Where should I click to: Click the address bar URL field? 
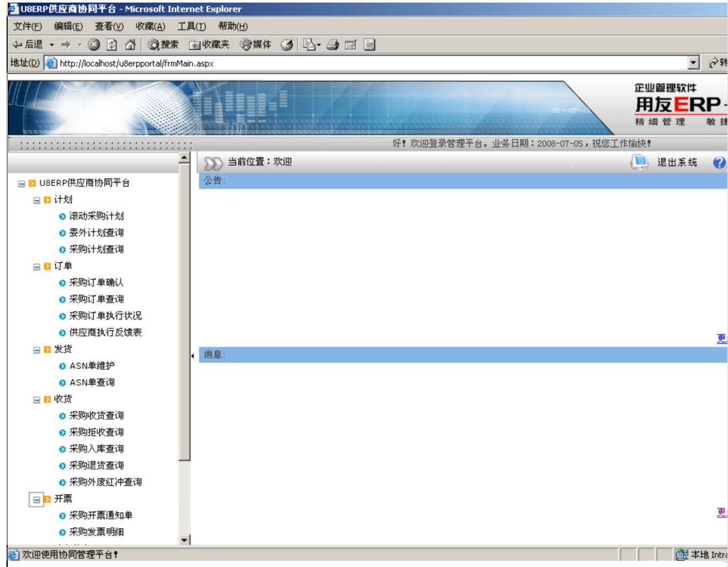(367, 63)
